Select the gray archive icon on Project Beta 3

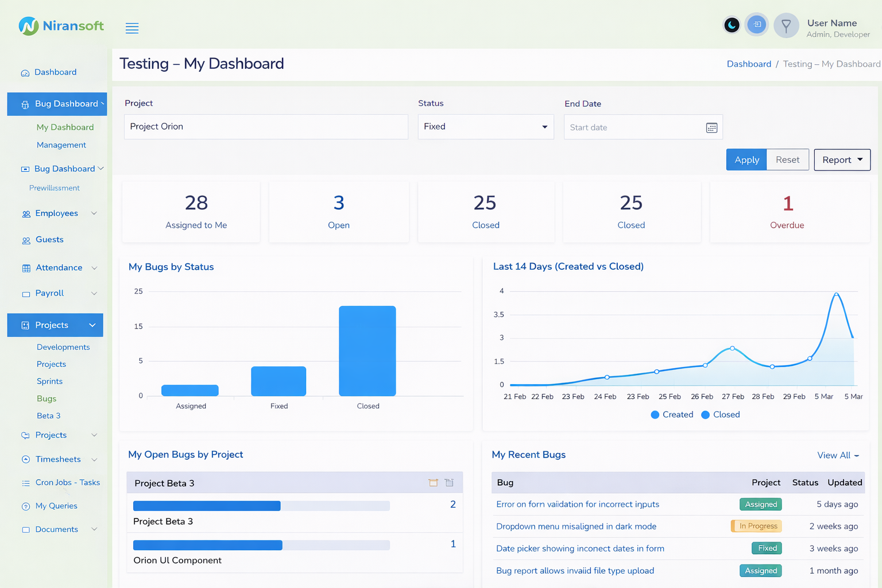pyautogui.click(x=449, y=482)
